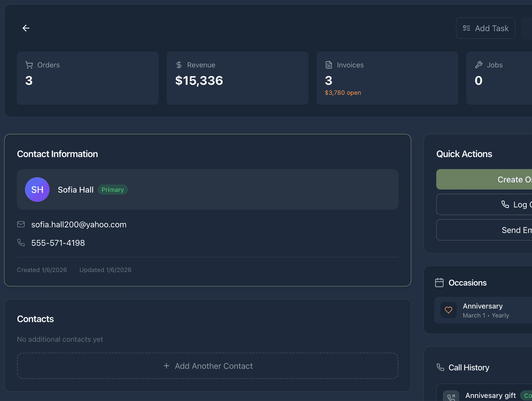Click the Quick Actions heading

[464, 154]
